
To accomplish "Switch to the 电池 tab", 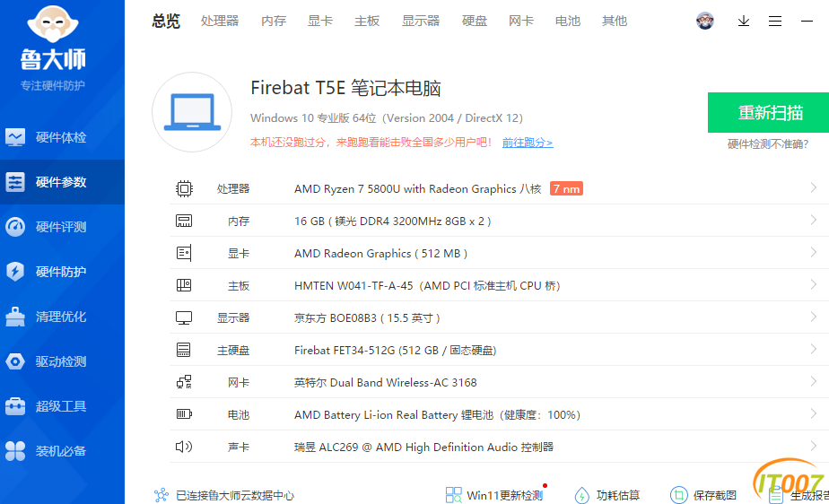I will pos(568,22).
